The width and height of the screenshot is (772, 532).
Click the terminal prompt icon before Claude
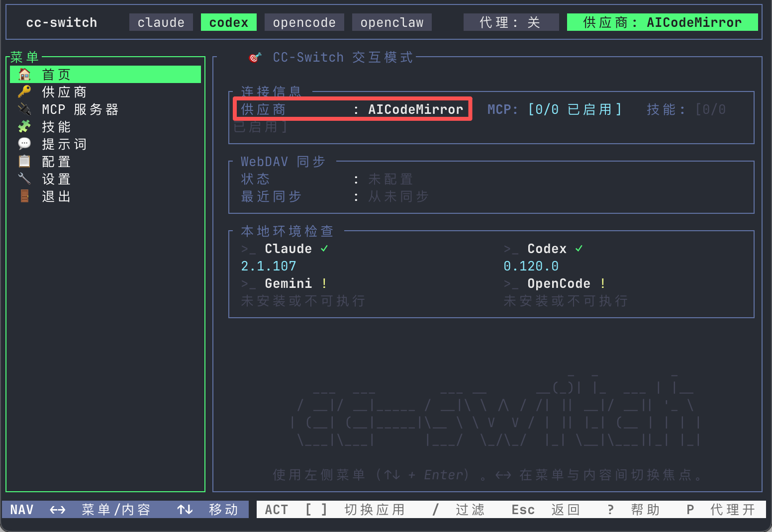(248, 249)
